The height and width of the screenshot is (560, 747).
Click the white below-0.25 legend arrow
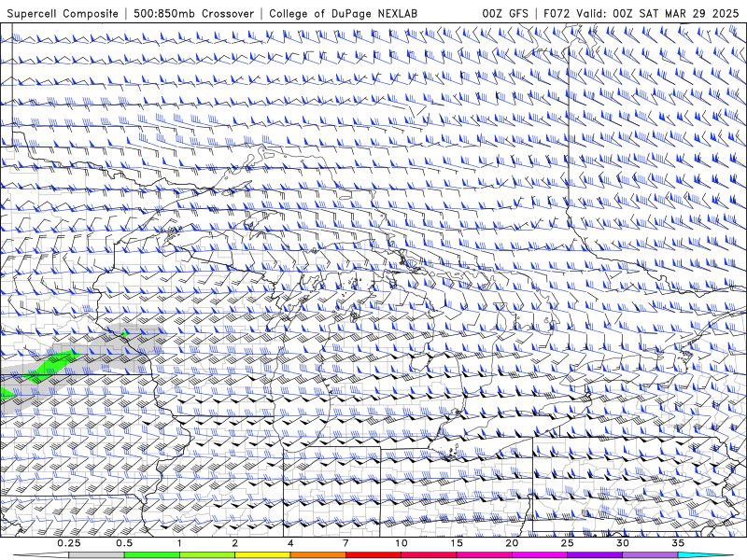(41, 555)
